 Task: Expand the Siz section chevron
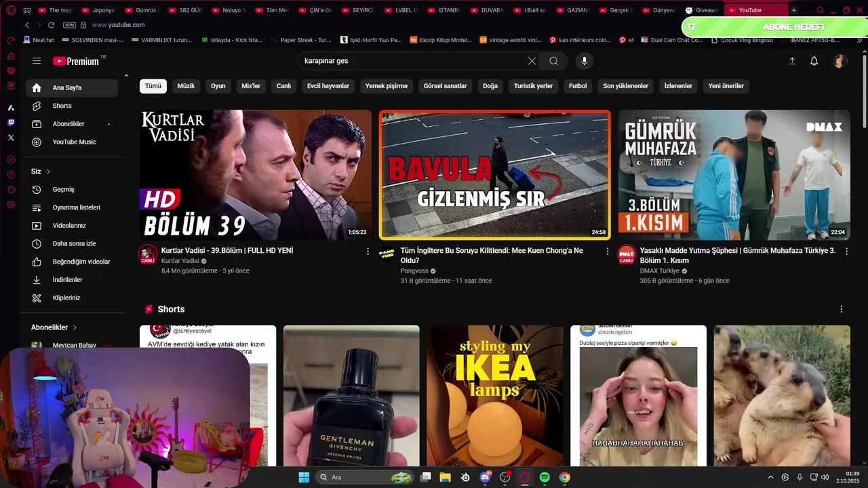pos(48,171)
